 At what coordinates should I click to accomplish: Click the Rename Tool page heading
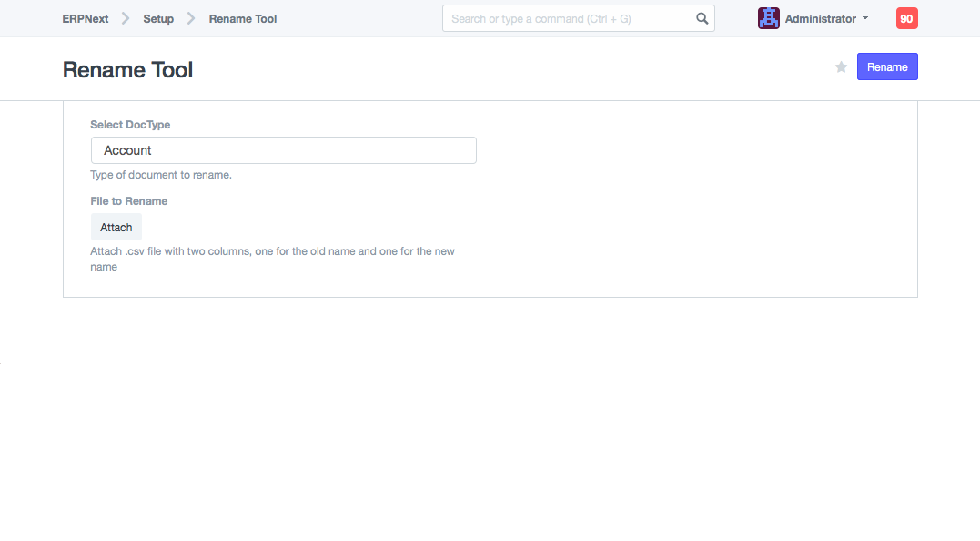point(127,69)
